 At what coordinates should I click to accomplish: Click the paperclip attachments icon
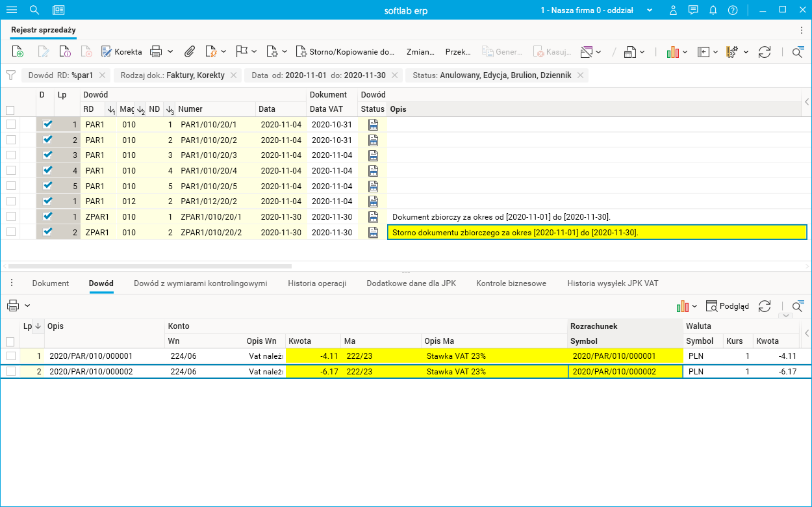pos(190,52)
